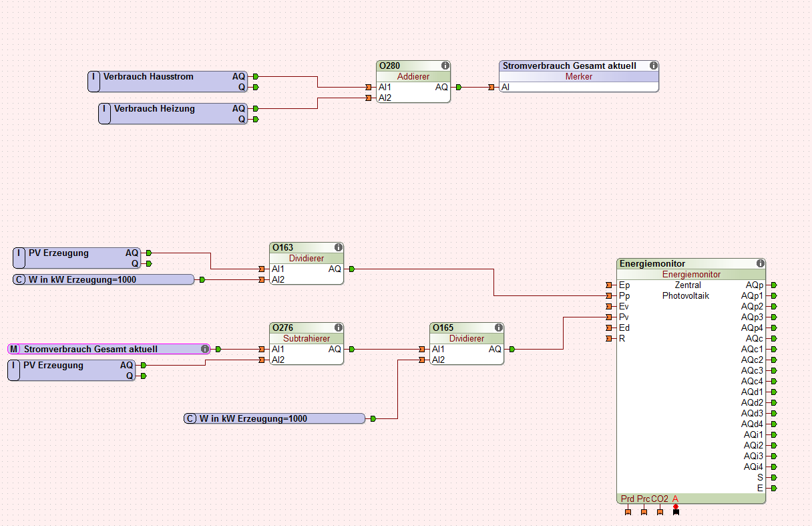The image size is (812, 526).
Task: Click AQd1 output pin of Energiemonitor
Action: (773, 392)
